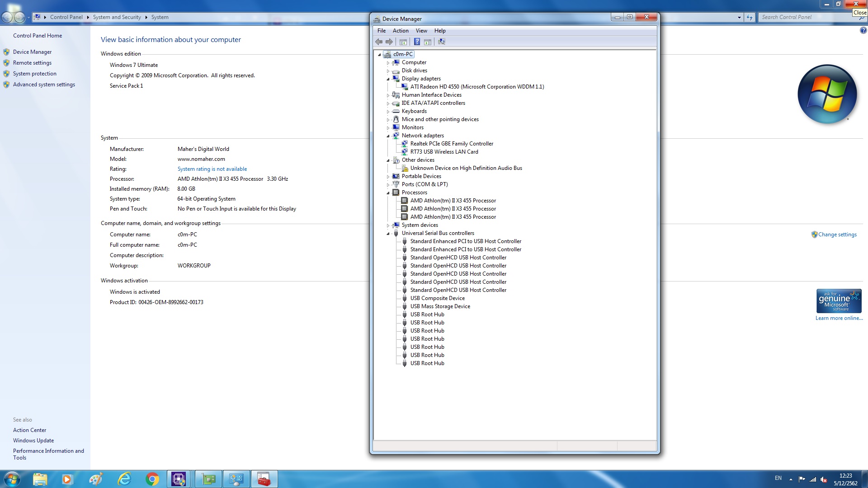Refresh the Control Panel address bar
Viewport: 868px width, 488px height.
click(750, 17)
